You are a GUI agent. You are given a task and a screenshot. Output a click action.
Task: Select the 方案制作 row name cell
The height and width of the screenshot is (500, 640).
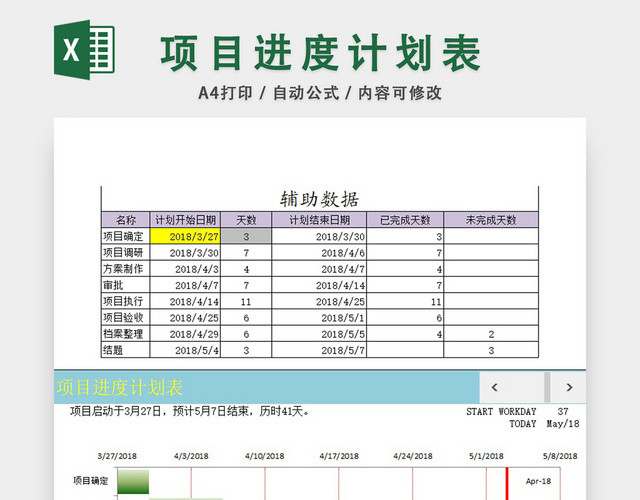tap(126, 269)
